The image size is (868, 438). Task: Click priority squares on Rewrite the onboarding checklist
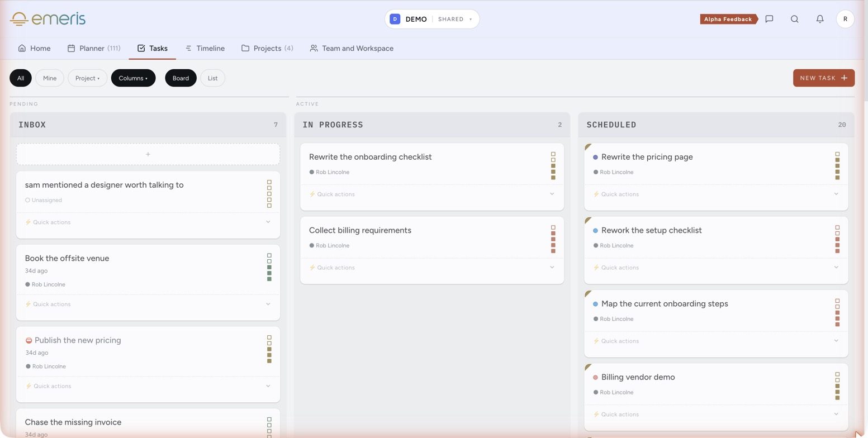tap(553, 166)
